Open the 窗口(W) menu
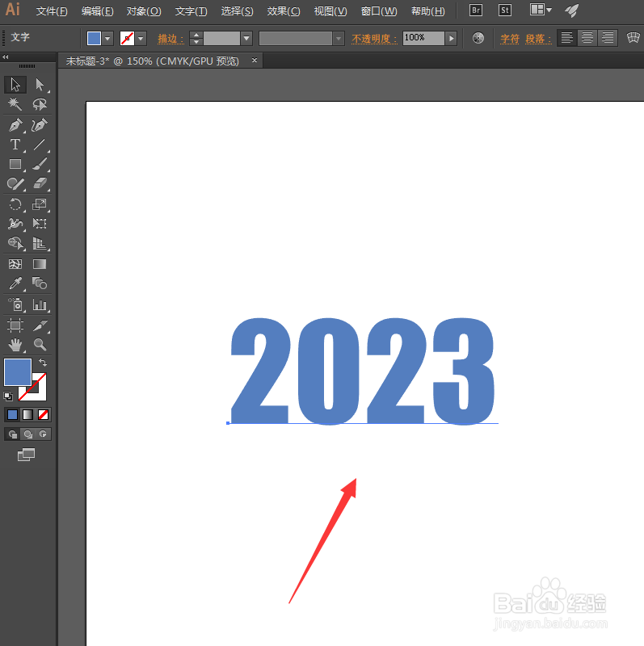644x646 pixels. 379,11
